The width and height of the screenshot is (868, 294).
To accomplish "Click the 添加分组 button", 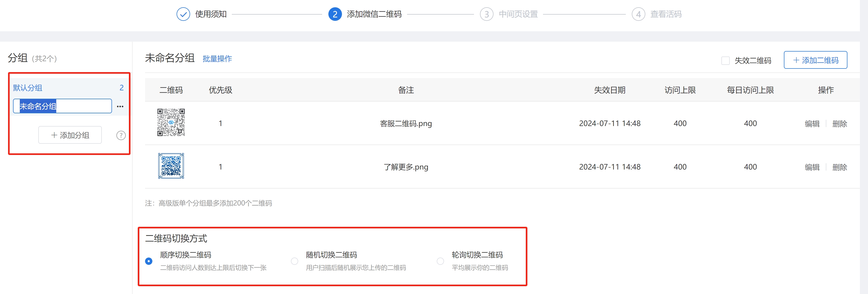I will [x=70, y=135].
